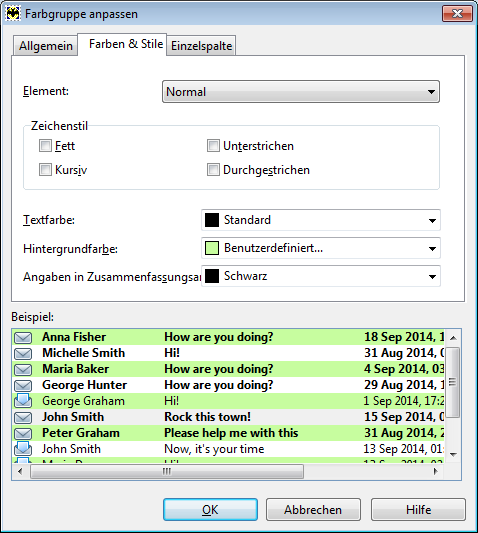
Task: Click the envelope icon next to Michelle Smith
Action: pos(23,353)
